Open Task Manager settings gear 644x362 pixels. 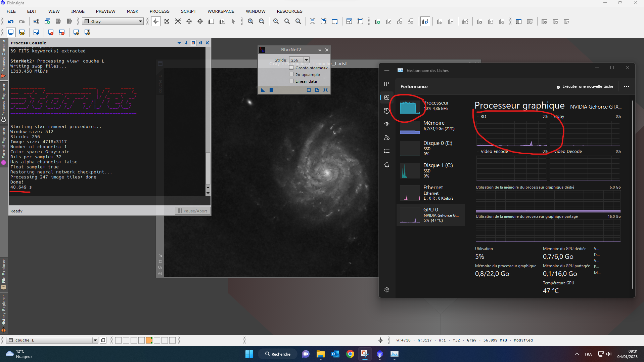pyautogui.click(x=387, y=290)
